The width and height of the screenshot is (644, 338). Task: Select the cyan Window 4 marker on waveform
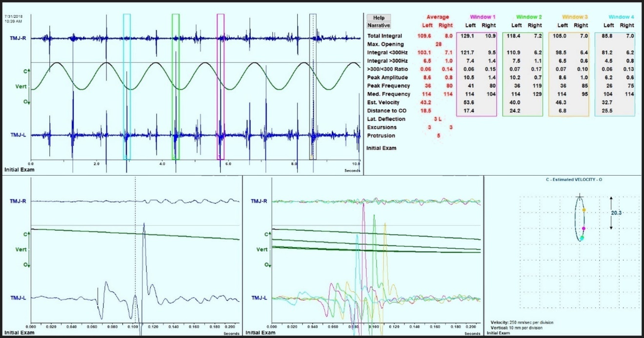coord(127,86)
